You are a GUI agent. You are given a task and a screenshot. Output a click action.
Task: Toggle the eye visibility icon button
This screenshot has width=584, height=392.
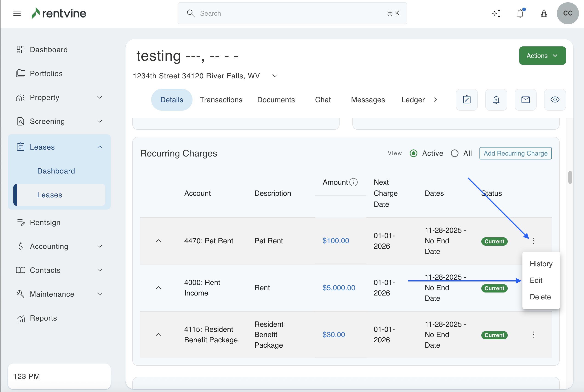tap(555, 99)
